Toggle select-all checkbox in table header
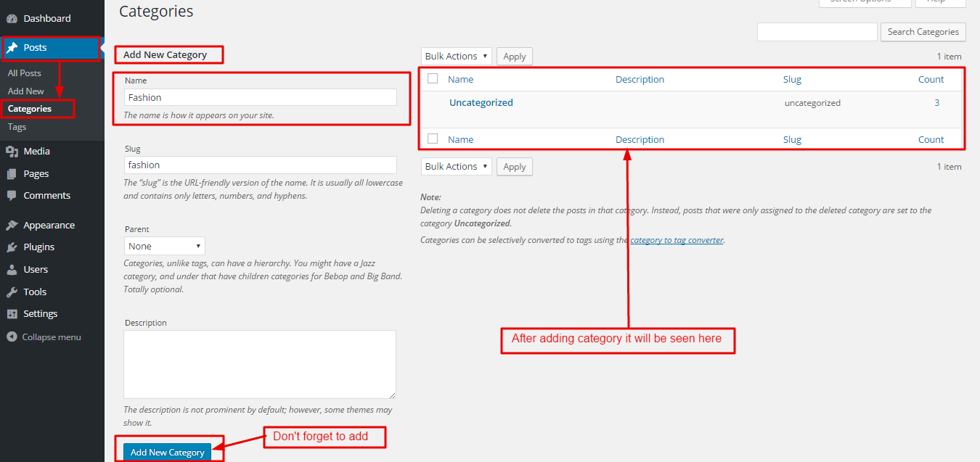 coord(433,78)
